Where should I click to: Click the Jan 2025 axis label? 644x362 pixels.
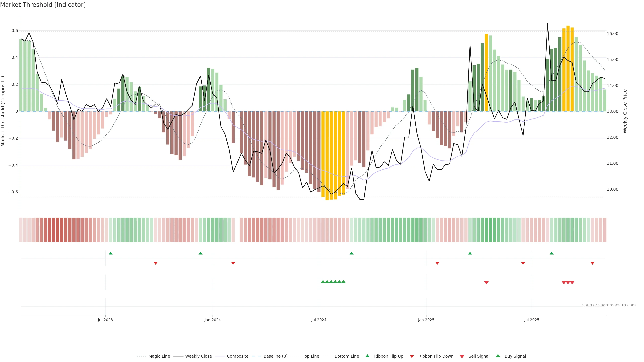coord(426,320)
